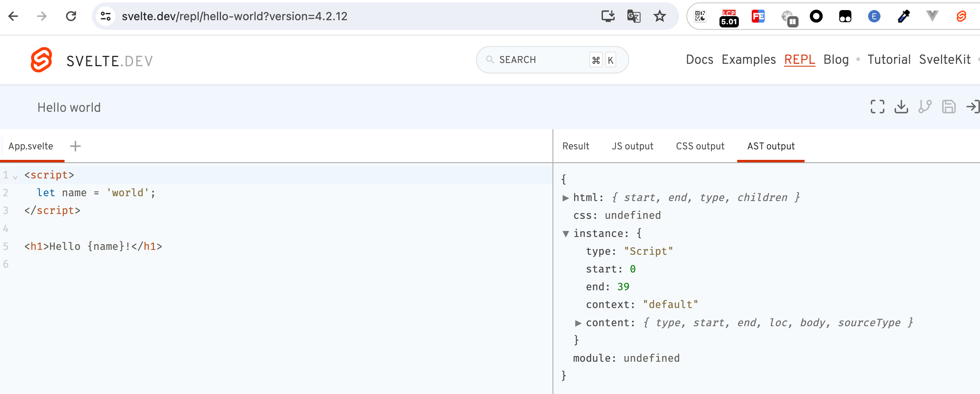Show the Result tab
This screenshot has height=394, width=980.
point(575,146)
